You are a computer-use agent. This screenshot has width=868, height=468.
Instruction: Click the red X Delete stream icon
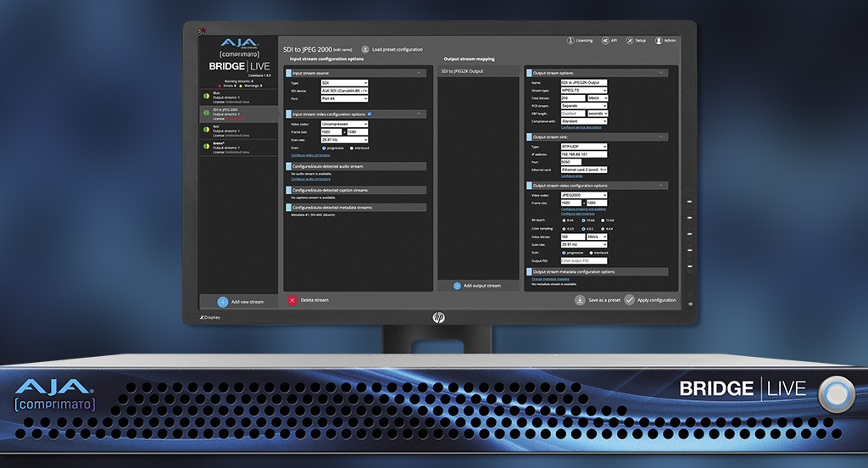292,300
